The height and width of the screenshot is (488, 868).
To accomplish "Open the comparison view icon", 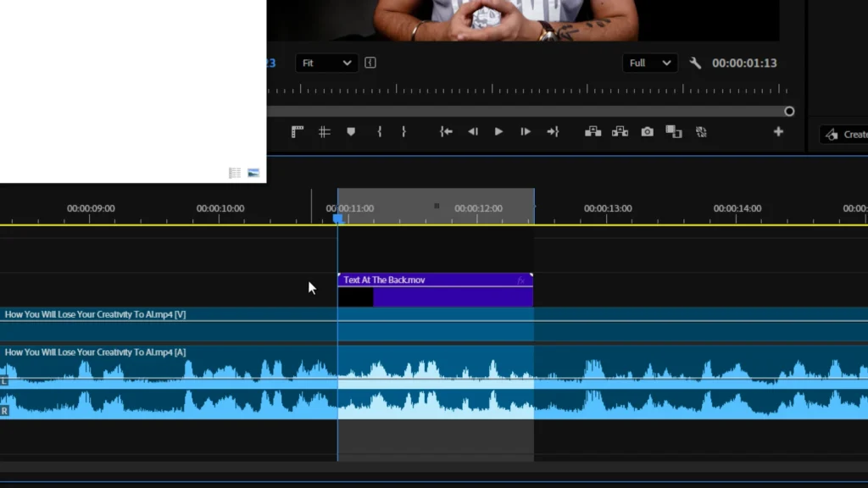I will coord(674,131).
